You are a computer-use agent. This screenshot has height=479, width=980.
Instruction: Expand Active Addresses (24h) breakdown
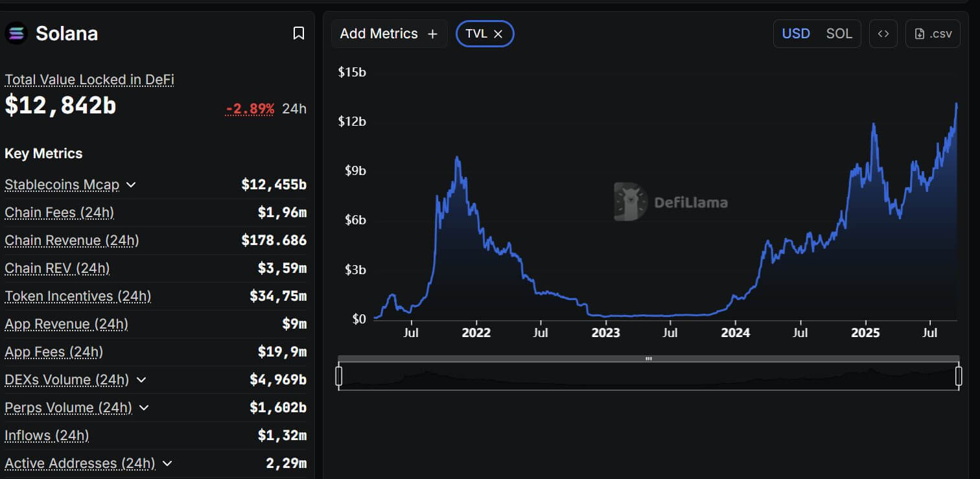(x=167, y=463)
